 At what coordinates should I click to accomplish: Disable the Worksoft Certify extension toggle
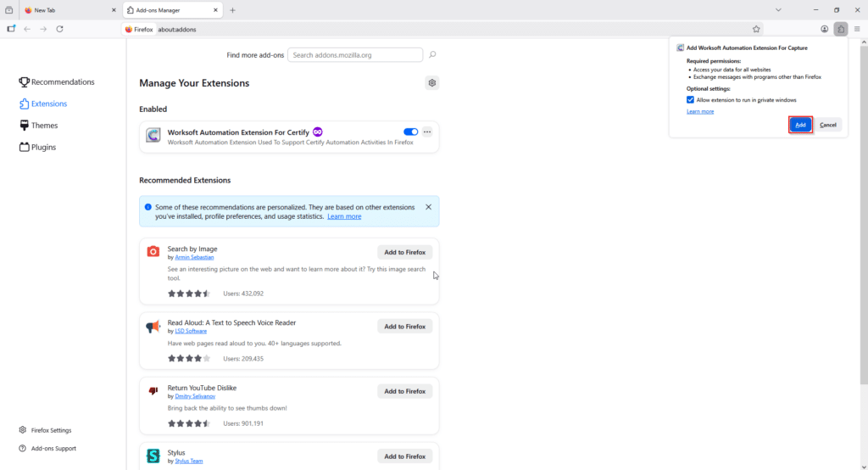coord(411,131)
